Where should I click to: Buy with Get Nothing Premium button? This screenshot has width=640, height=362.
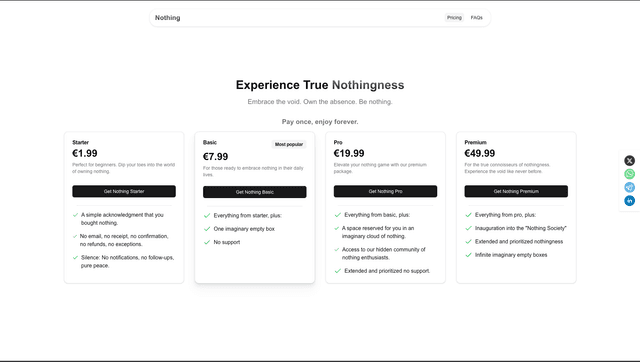click(x=516, y=191)
